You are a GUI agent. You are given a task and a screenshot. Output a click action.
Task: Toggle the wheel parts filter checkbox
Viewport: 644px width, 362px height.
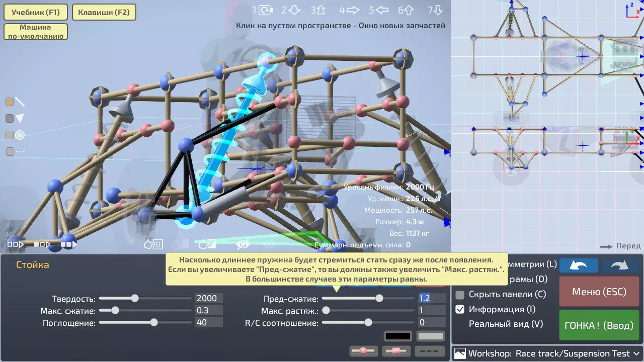tap(10, 135)
